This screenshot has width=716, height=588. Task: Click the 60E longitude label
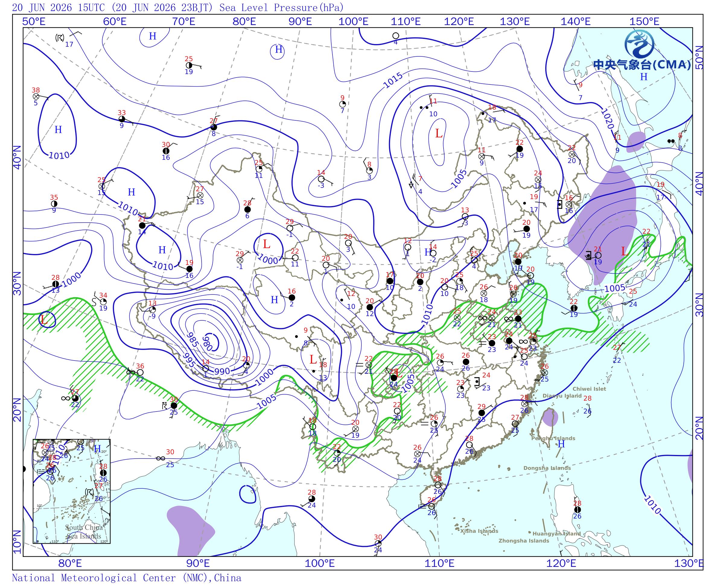(x=115, y=22)
